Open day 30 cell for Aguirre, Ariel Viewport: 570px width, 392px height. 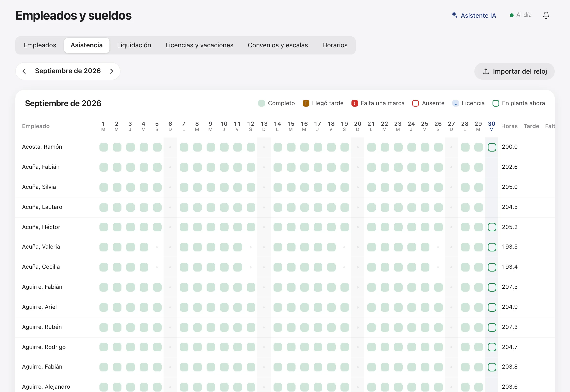(x=492, y=308)
